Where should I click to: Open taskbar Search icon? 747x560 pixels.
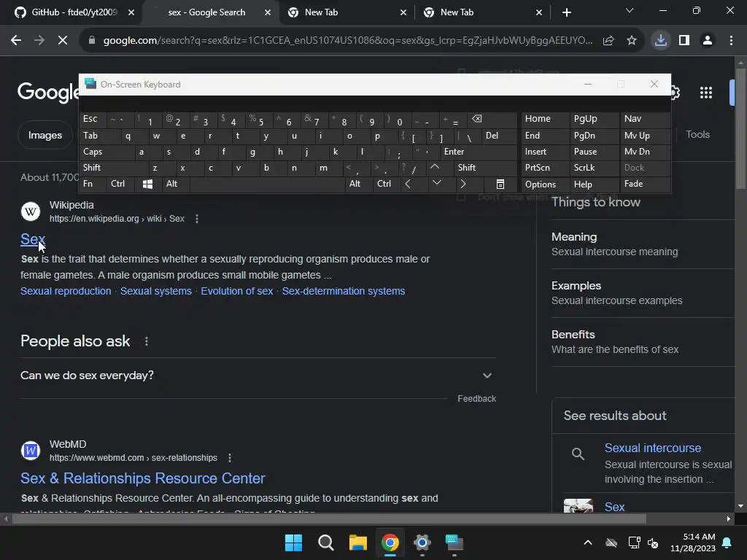point(326,542)
